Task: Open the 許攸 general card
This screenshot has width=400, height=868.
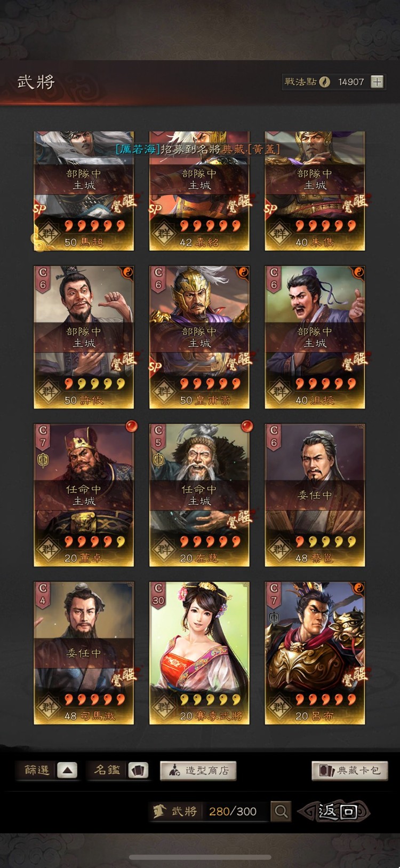Action: click(x=84, y=337)
